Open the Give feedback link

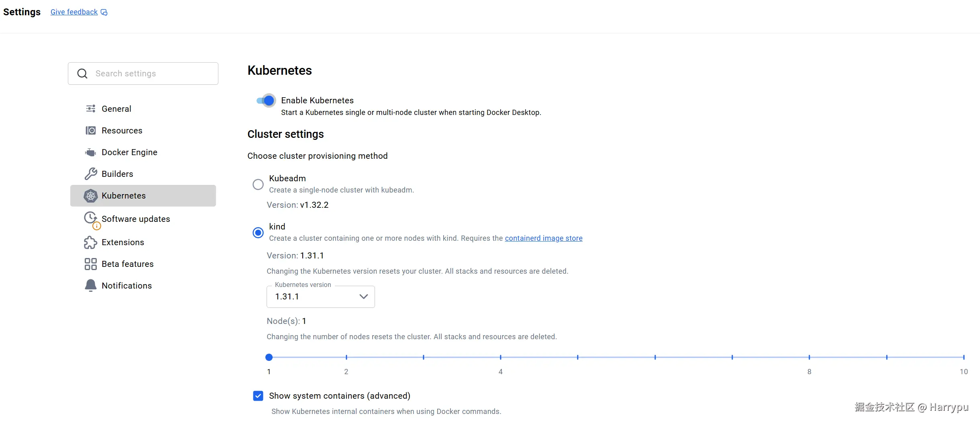[74, 12]
